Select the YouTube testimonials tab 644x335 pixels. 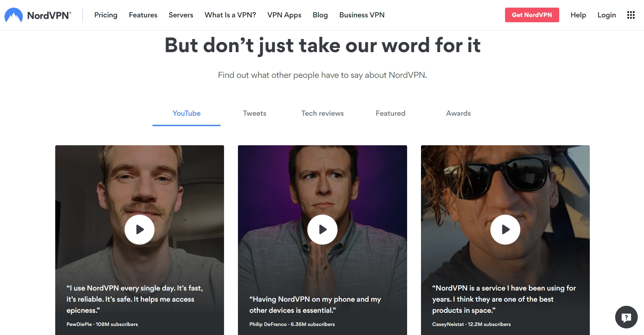coord(187,113)
